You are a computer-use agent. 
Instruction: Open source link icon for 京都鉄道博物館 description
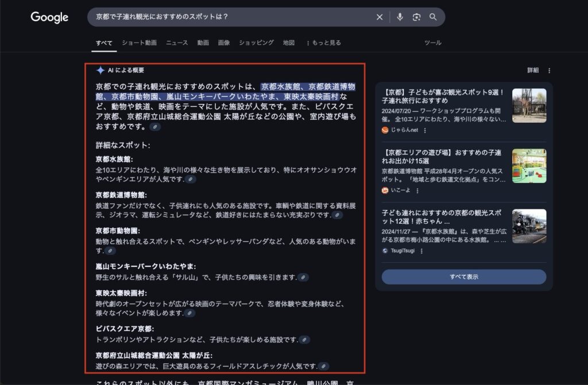337,215
